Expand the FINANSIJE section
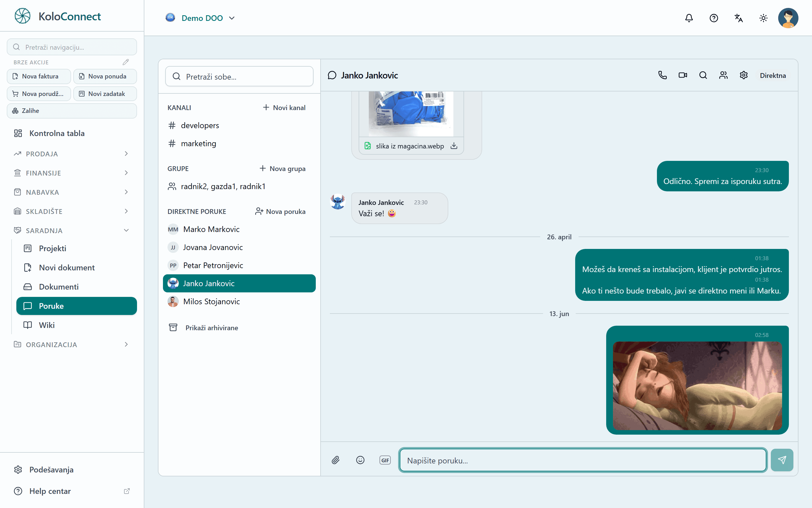The image size is (812, 508). click(x=72, y=173)
